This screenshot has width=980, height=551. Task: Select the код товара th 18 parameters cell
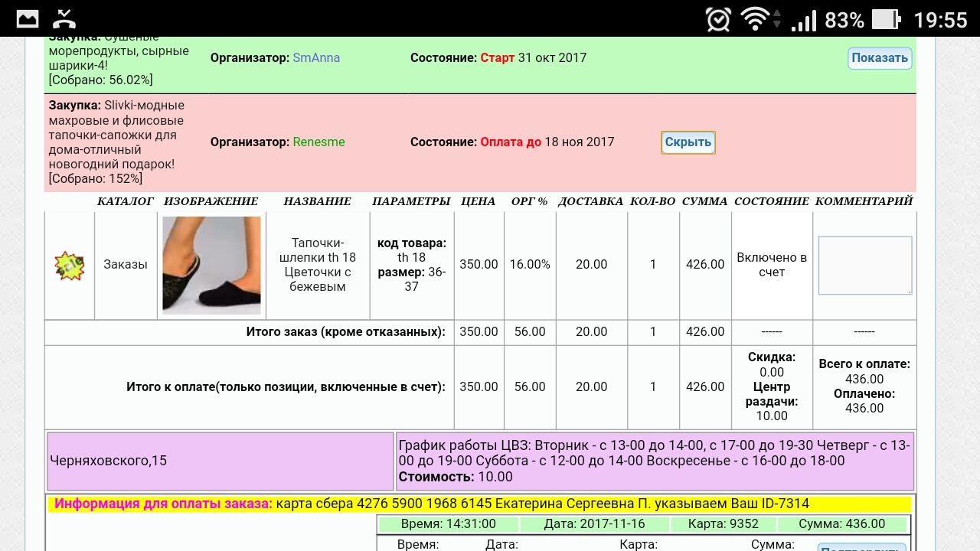(x=412, y=265)
